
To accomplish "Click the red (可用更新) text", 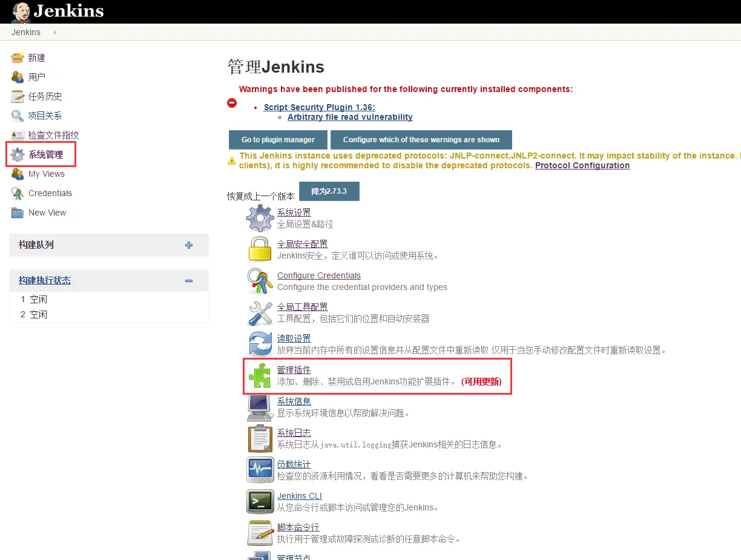I will click(481, 382).
